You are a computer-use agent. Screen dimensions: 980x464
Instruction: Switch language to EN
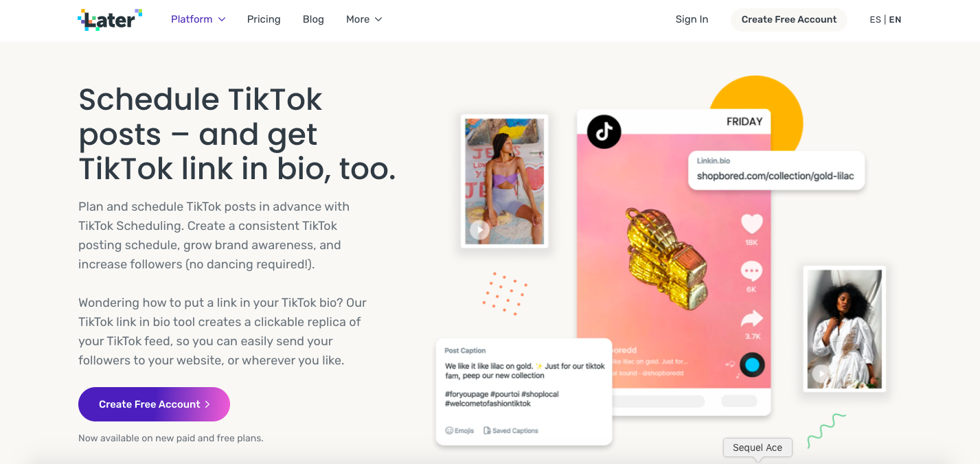click(895, 19)
